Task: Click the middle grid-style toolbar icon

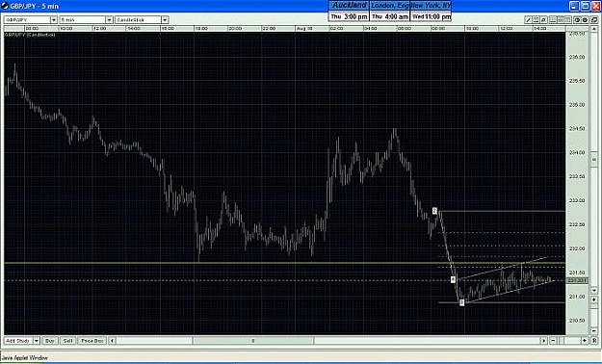Action: click(561, 20)
